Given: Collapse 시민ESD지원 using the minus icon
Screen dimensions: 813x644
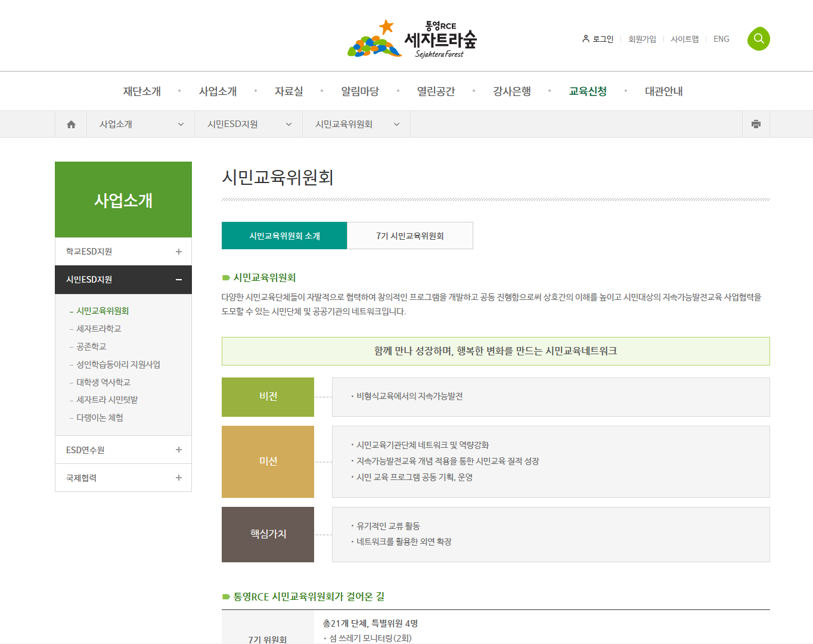Looking at the screenshot, I should [178, 280].
